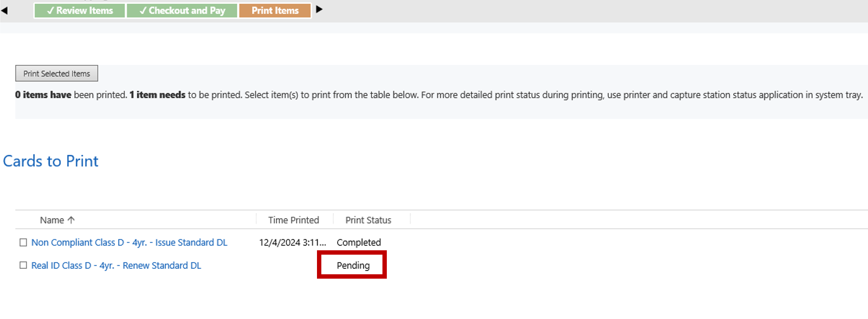
Task: Sort the table by the Name column header
Action: [x=52, y=220]
